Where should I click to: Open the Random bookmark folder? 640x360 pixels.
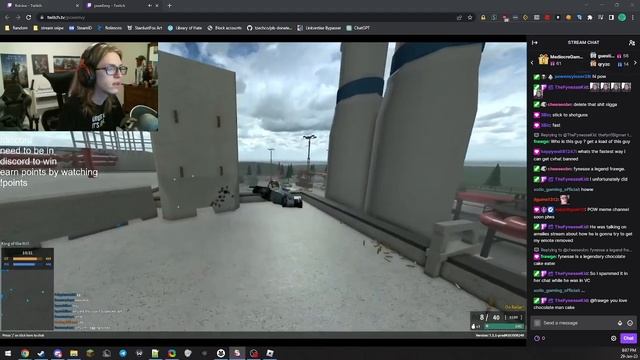tap(16, 28)
